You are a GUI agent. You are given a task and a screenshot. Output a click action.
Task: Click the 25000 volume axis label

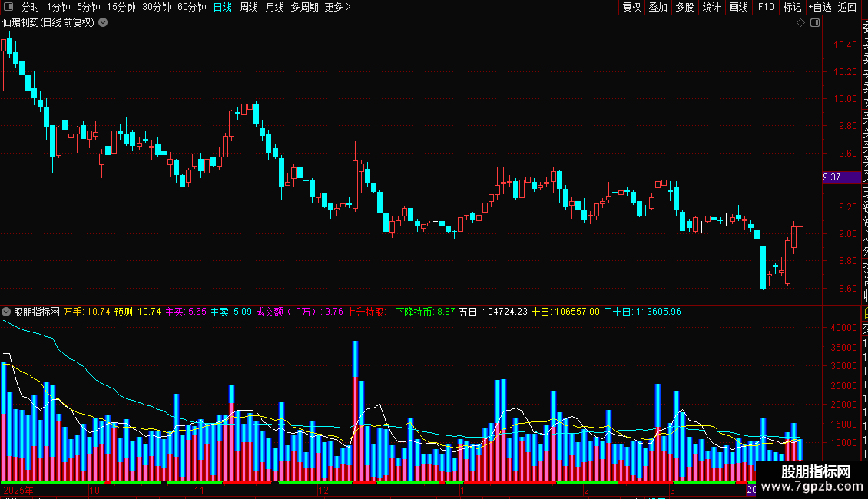(843, 385)
